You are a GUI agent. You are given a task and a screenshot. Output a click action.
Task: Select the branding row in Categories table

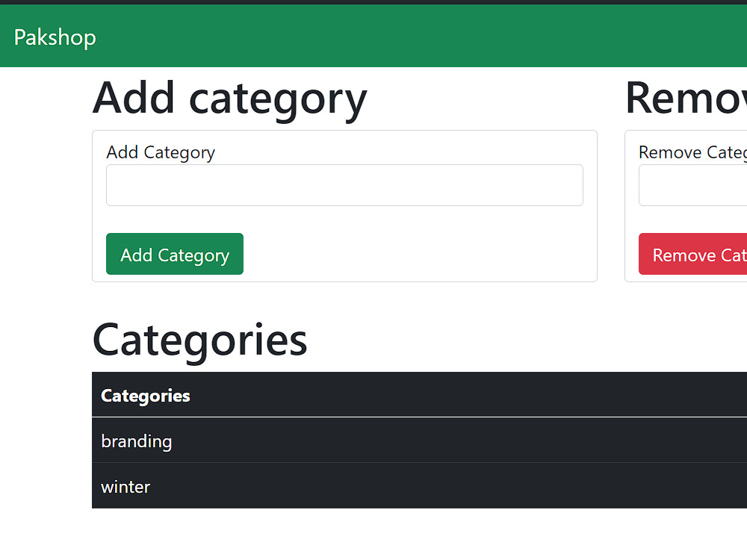pos(419,440)
